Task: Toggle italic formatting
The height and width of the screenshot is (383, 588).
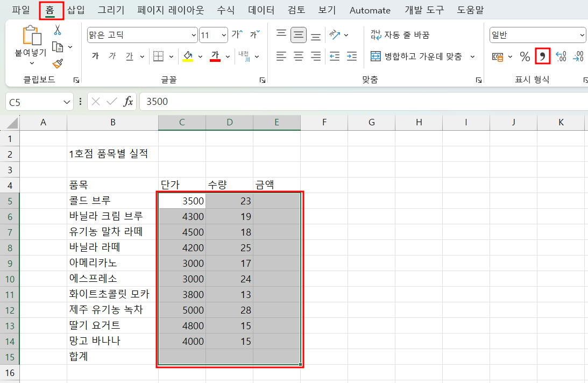Action: 112,56
